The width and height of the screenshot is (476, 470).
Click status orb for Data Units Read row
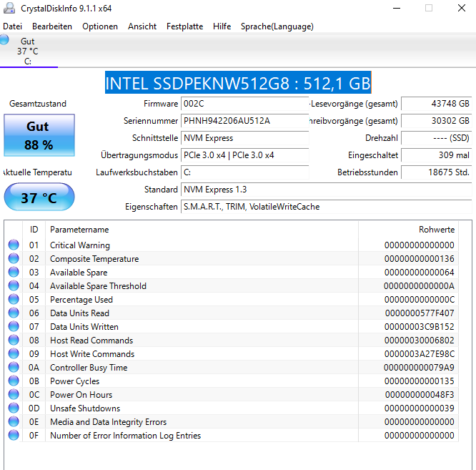pyautogui.click(x=14, y=313)
